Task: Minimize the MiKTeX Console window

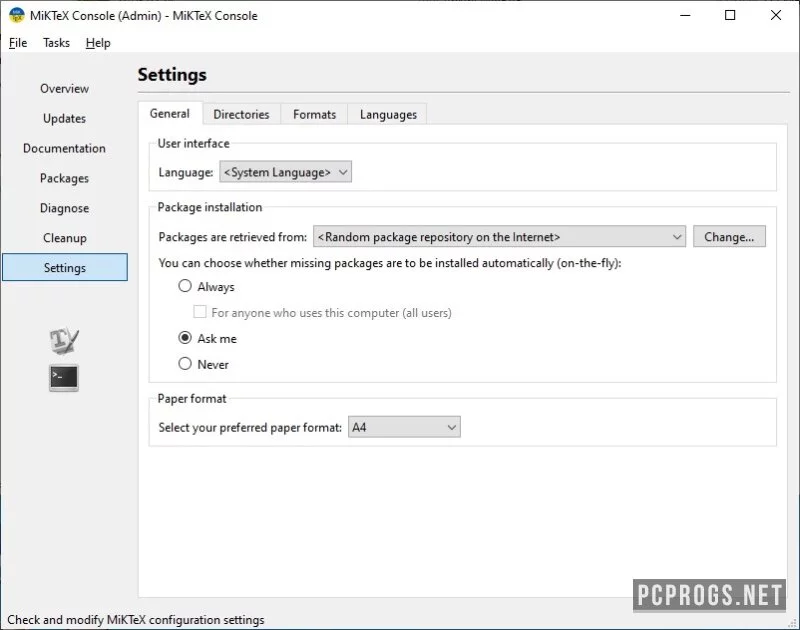Action: 685,15
